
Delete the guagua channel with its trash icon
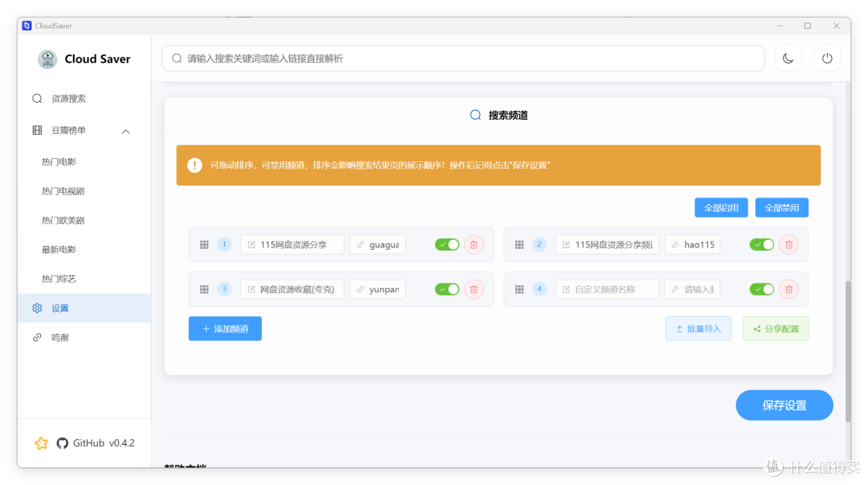473,244
